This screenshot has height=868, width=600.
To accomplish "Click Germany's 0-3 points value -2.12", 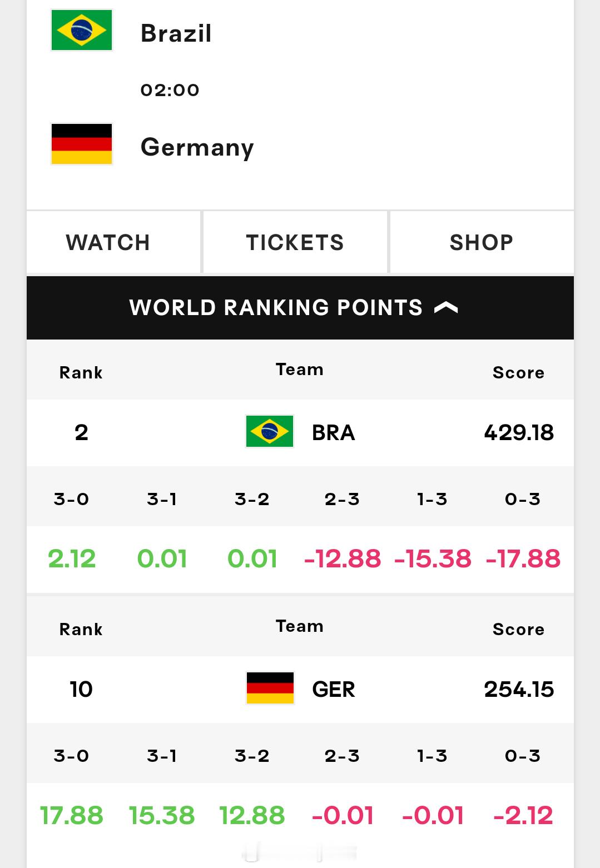I will point(523,815).
